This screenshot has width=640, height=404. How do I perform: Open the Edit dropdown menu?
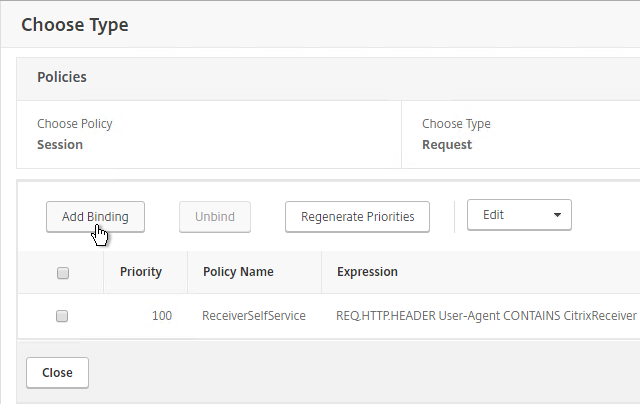click(519, 215)
